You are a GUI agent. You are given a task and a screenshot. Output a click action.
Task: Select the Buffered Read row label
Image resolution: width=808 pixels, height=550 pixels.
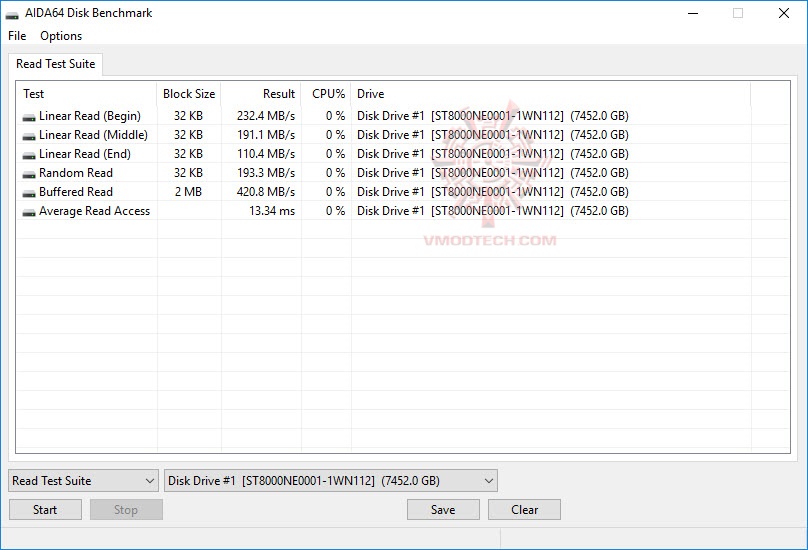point(76,192)
